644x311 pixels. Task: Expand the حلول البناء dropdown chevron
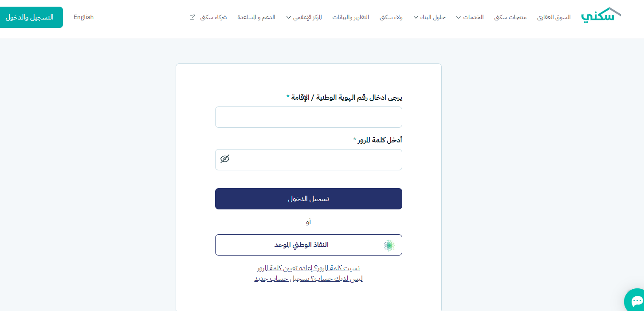416,17
